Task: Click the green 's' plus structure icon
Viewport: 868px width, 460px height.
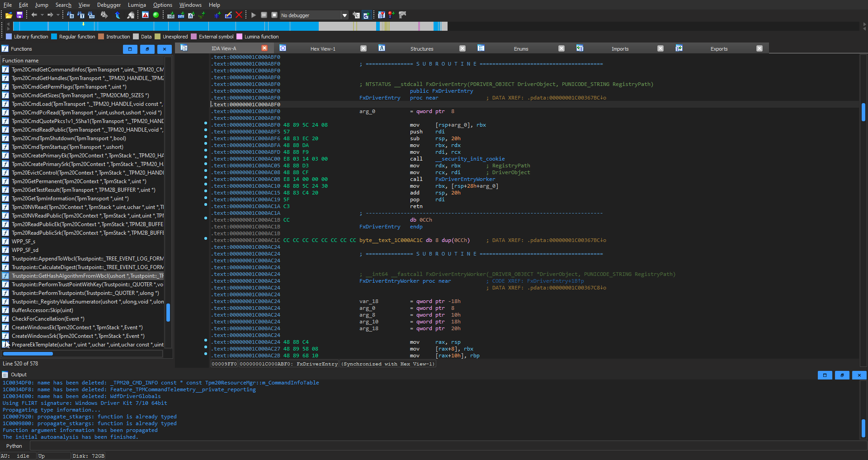Action: point(202,15)
